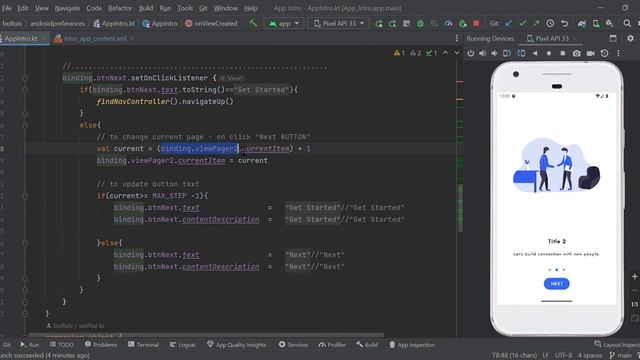Open App Quality Insights tool window

[x=237, y=345]
